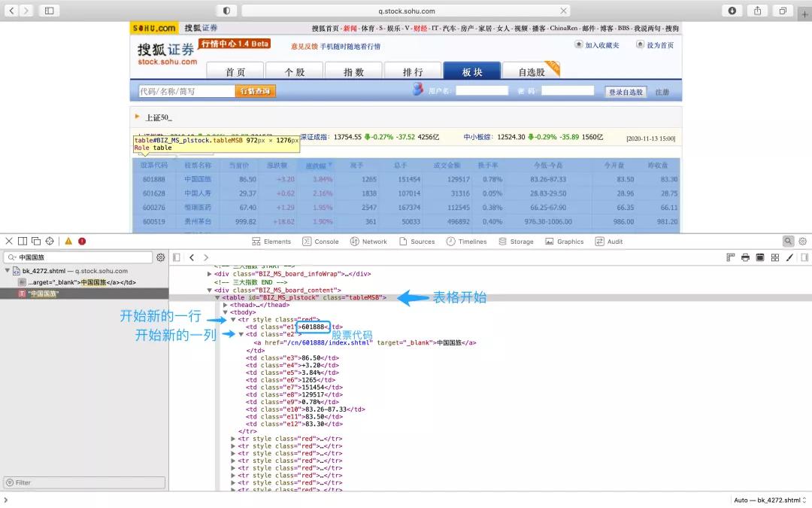Toggle the warnings filter triangle
Screen dimensions: 812x508
[68, 241]
